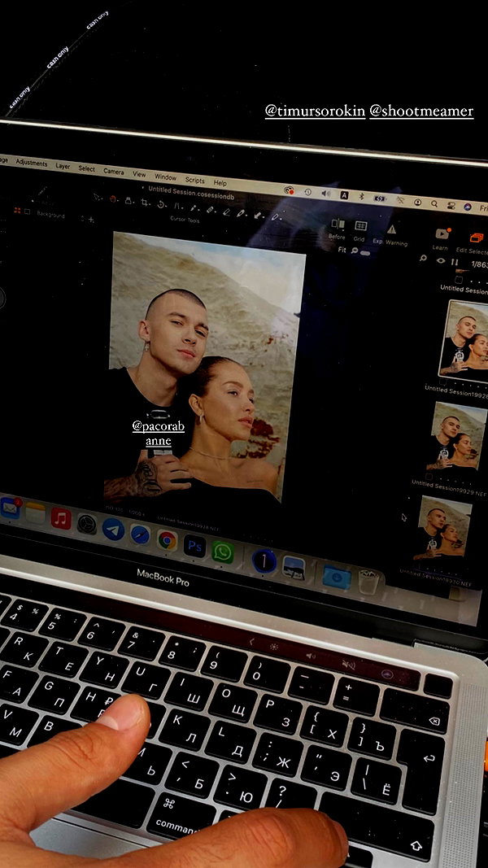This screenshot has width=488, height=868.
Task: Click the main viewer photo
Action: coord(203,366)
